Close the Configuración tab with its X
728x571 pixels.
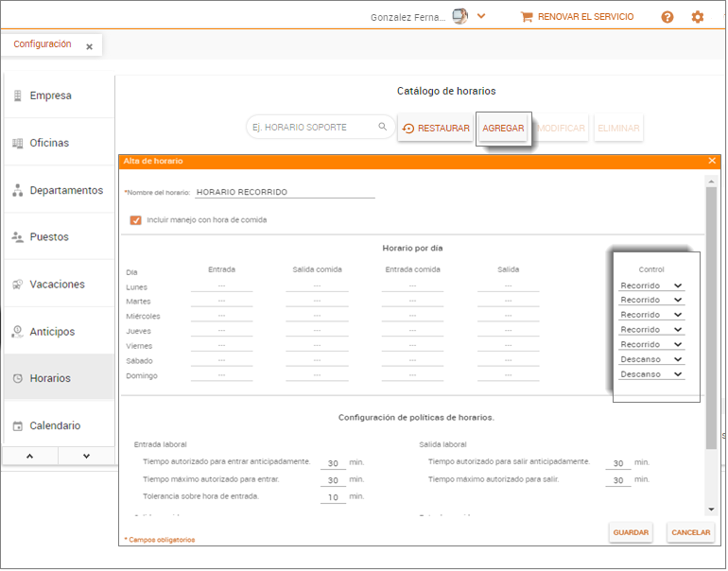coord(89,46)
